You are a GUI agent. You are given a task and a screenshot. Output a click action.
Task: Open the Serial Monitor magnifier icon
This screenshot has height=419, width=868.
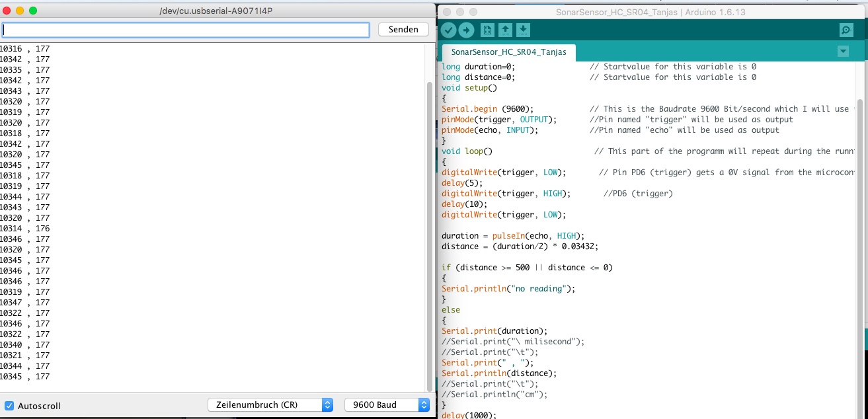tap(846, 30)
